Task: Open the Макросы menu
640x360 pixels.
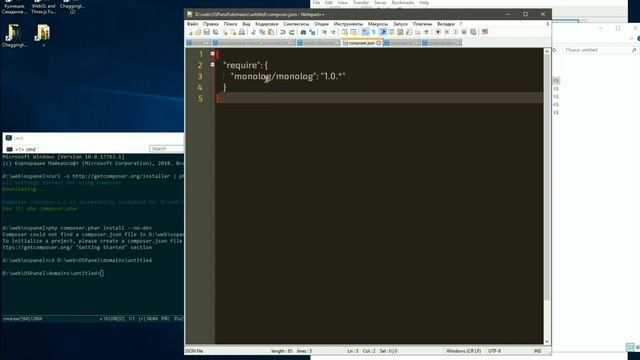Action: [x=378, y=24]
